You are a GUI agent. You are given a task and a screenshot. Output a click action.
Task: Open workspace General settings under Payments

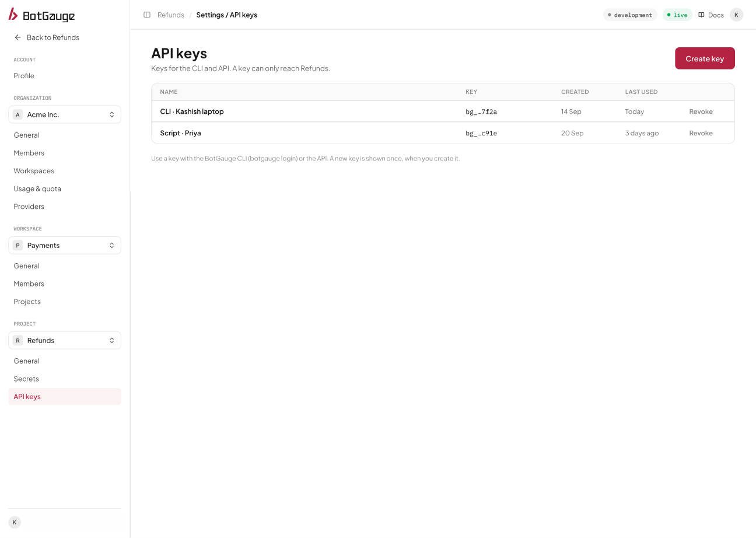(x=26, y=266)
